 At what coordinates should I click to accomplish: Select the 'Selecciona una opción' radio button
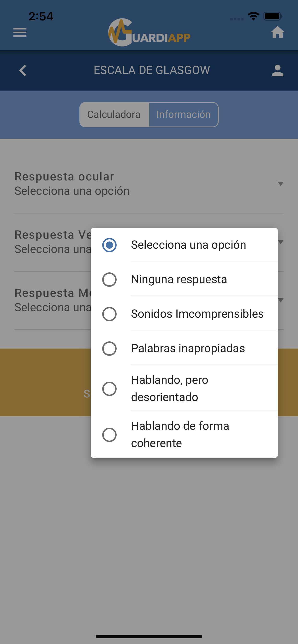pos(109,245)
